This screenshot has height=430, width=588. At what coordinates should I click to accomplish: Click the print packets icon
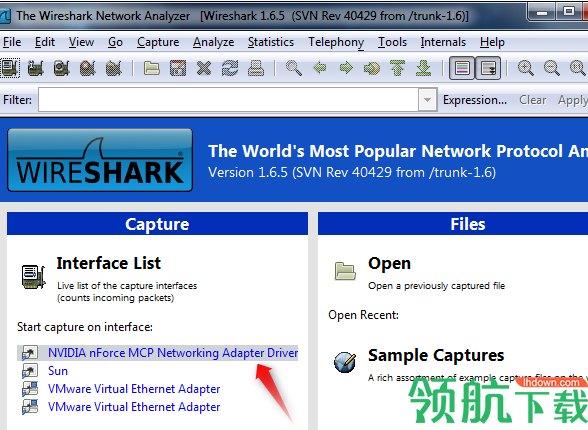[256, 69]
